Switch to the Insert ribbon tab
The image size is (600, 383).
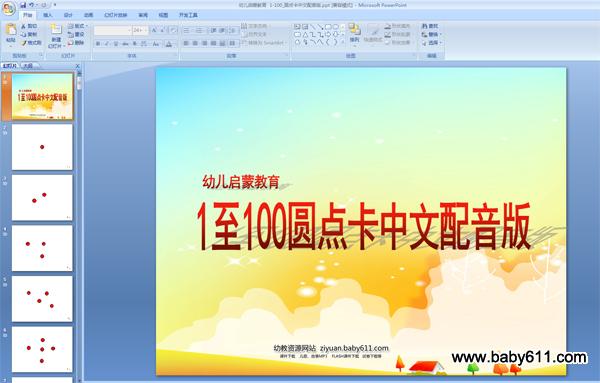(48, 15)
